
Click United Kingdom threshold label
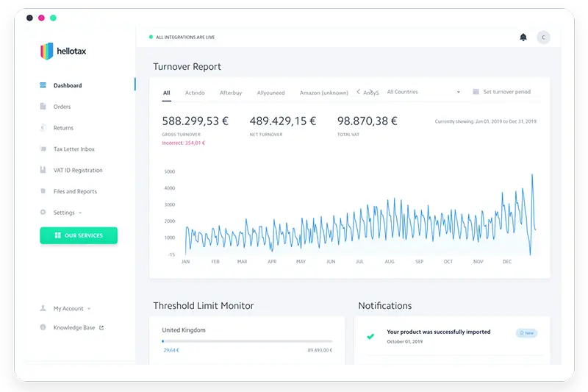click(x=184, y=330)
